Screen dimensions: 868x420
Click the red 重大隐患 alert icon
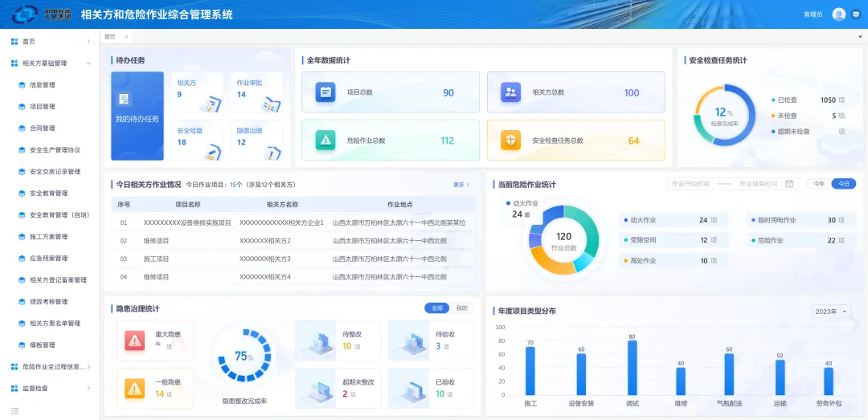tap(134, 340)
